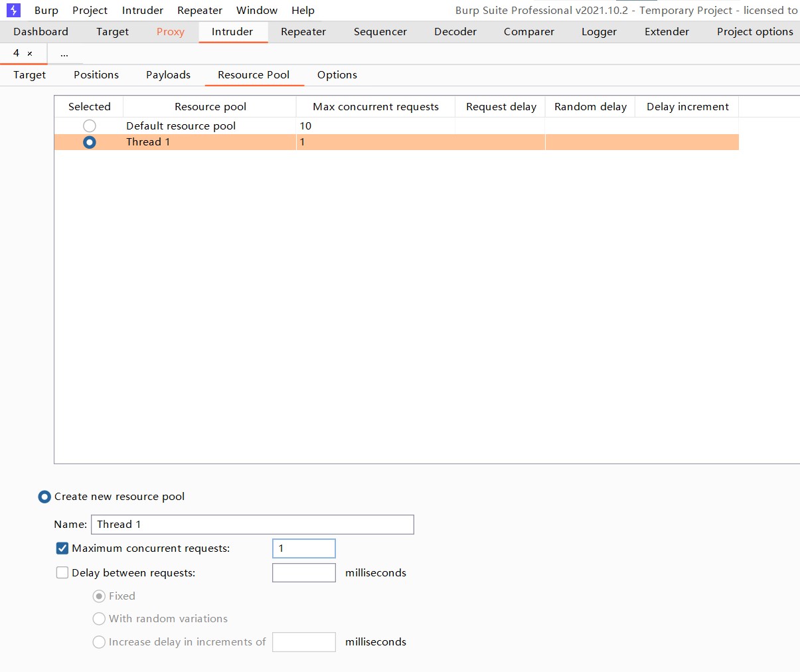Viewport: 800px width, 672px height.
Task: Add a new Intruder tab via the ... tab
Action: [x=64, y=54]
